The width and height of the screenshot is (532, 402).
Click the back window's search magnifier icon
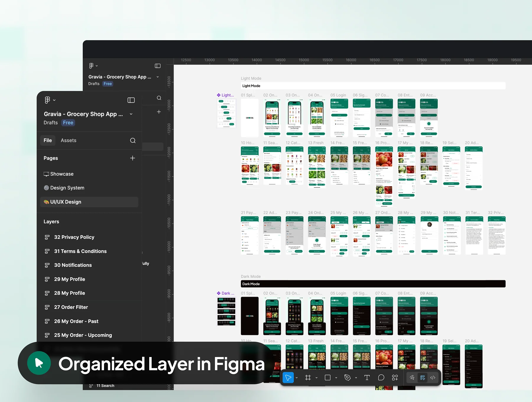159,98
